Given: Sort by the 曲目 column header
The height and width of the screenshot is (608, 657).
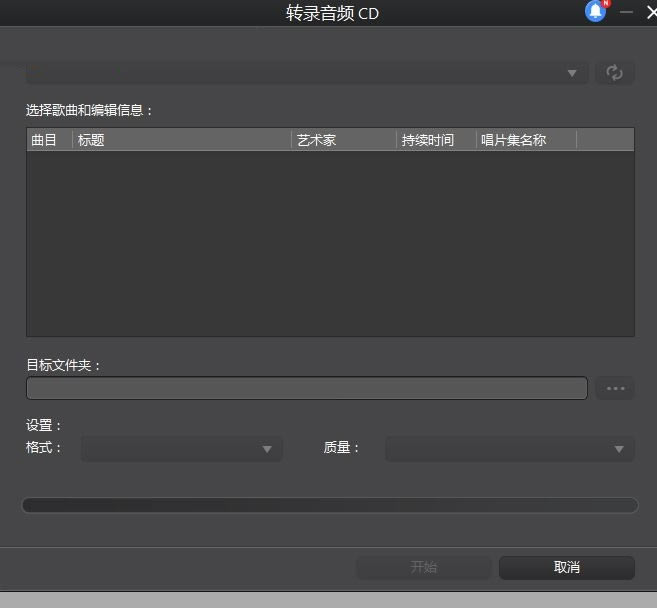Looking at the screenshot, I should pyautogui.click(x=49, y=140).
